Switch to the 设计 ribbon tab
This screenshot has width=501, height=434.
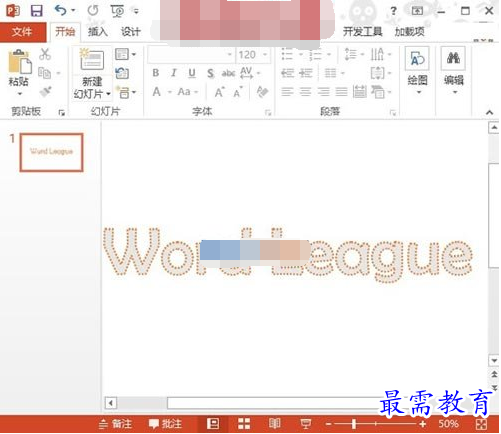[131, 32]
